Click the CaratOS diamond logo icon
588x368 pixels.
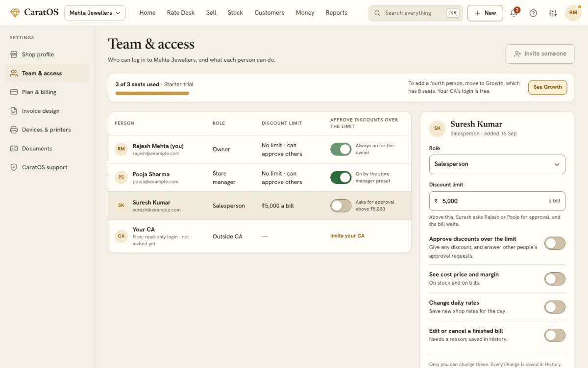[x=15, y=13]
